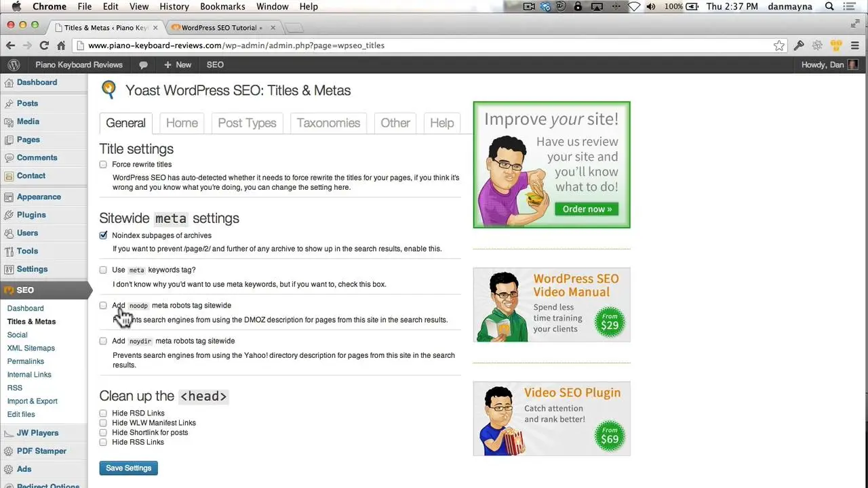The width and height of the screenshot is (868, 488).
Task: Close the Titles & Metas browser tab
Action: [x=155, y=28]
